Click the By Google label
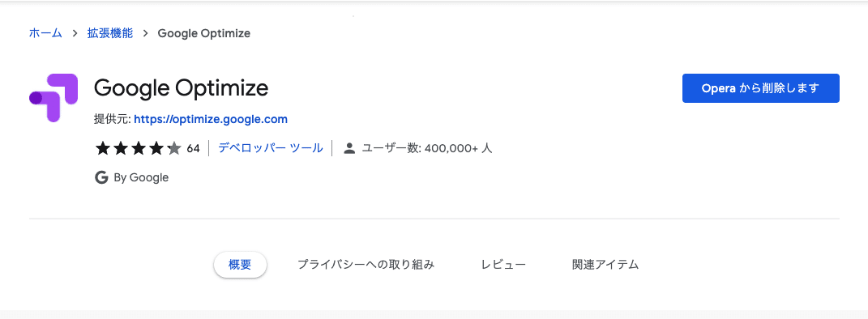The image size is (868, 319). 141,178
